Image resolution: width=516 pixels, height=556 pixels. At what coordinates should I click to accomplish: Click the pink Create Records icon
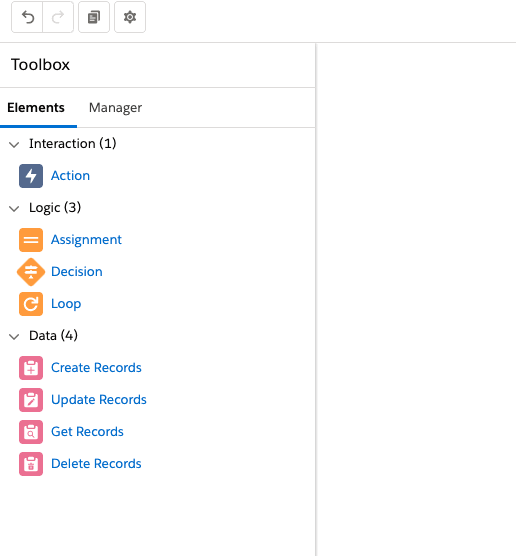(x=31, y=368)
